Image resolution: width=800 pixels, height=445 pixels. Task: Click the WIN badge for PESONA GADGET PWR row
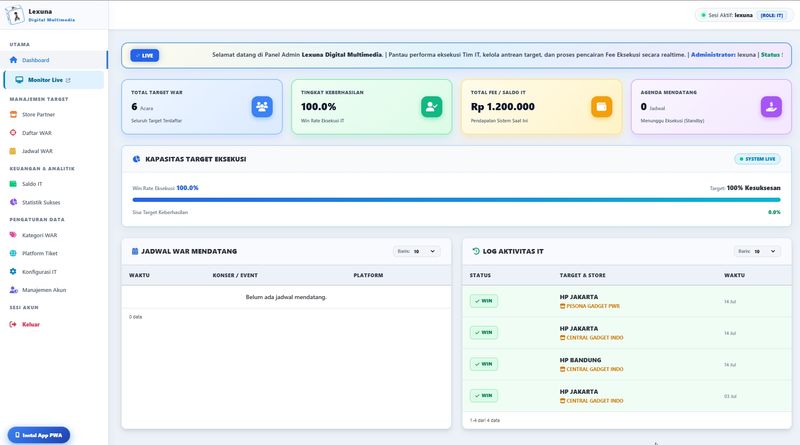point(484,301)
